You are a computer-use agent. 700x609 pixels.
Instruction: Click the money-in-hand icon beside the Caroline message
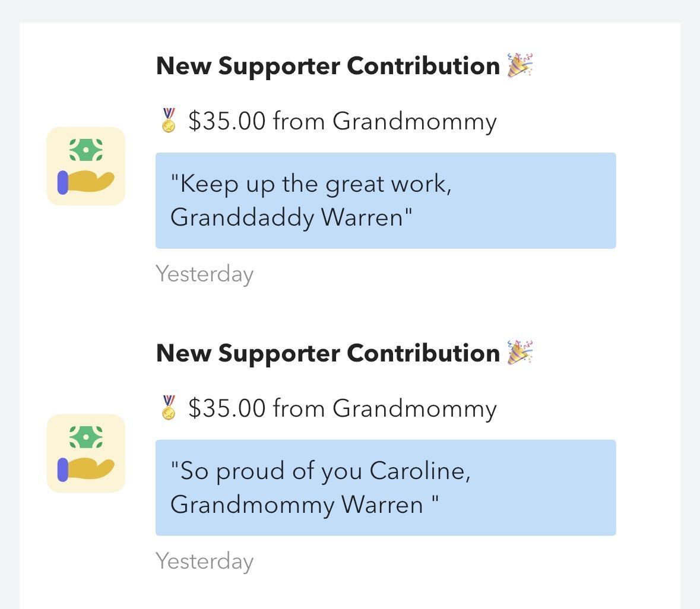coord(86,453)
